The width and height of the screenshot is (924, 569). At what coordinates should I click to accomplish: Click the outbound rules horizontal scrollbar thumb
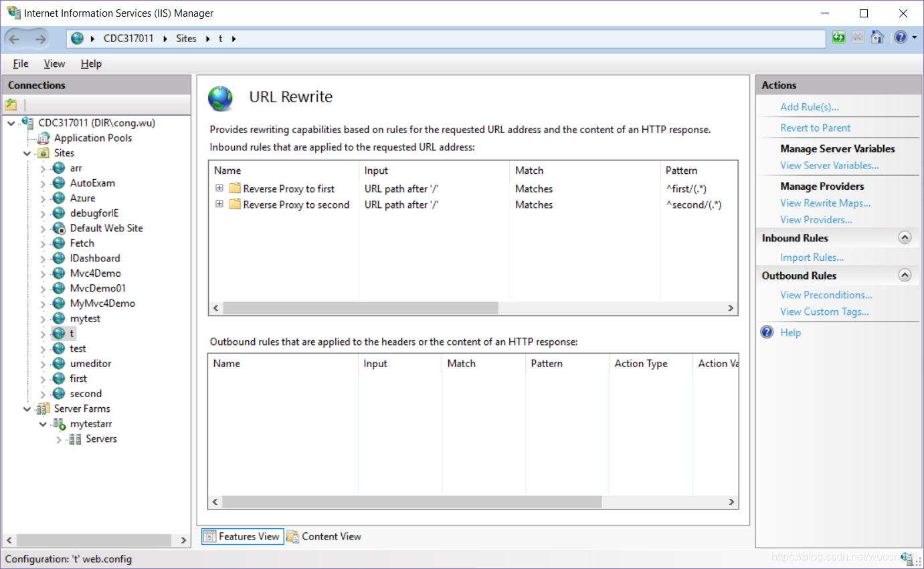click(x=412, y=501)
